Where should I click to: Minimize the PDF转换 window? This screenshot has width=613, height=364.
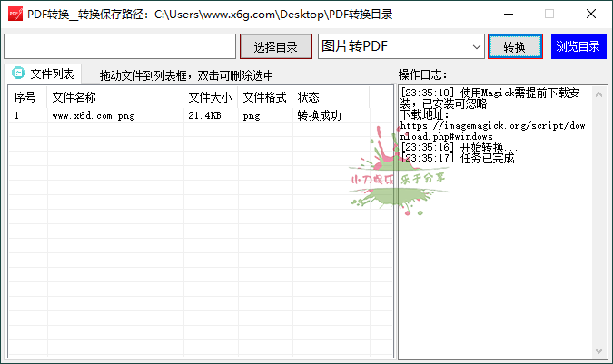pyautogui.click(x=507, y=14)
